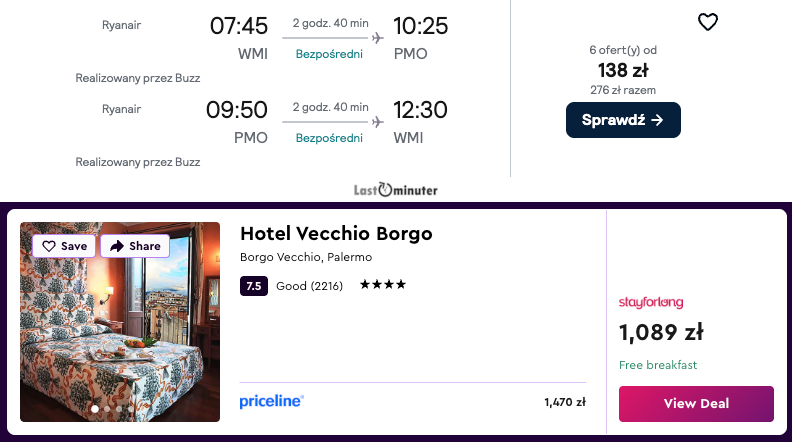Click the heart icon in the Save button
The image size is (792, 442).
click(48, 246)
